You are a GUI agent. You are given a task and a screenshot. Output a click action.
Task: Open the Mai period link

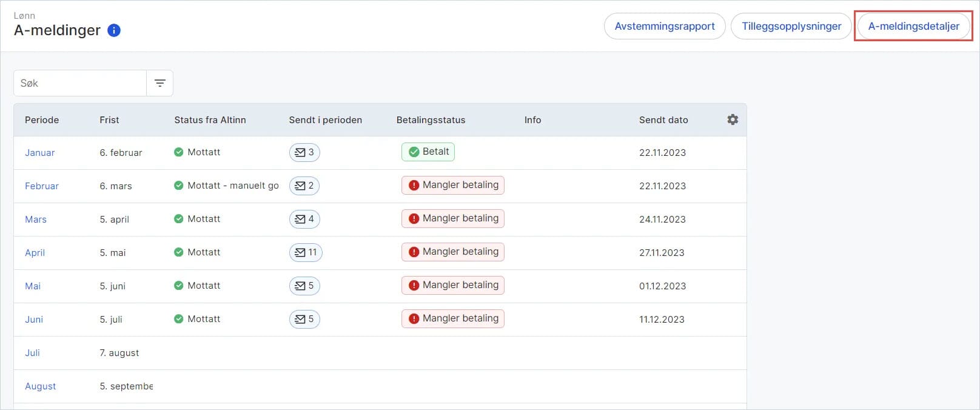(33, 286)
